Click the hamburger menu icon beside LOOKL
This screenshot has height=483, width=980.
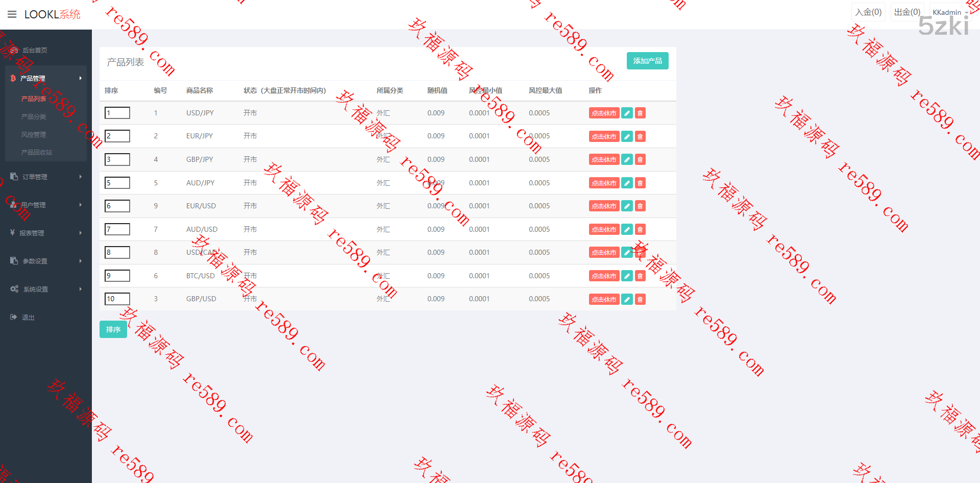(x=12, y=14)
